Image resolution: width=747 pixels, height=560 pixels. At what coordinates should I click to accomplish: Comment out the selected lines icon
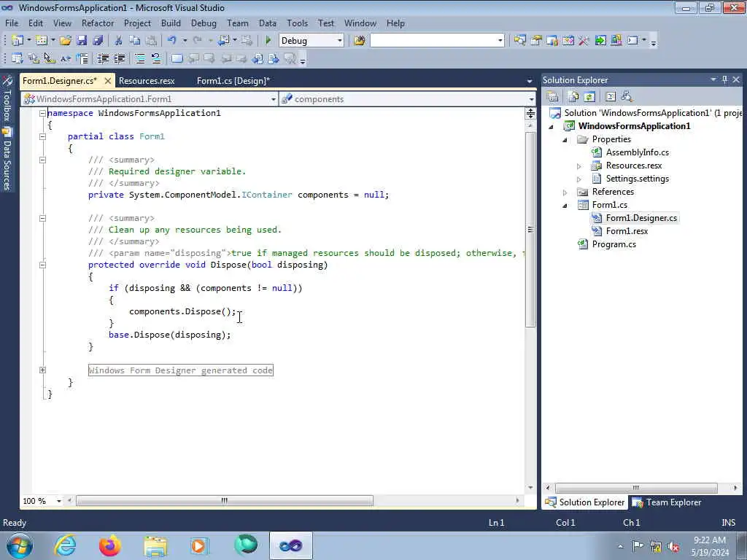(140, 58)
